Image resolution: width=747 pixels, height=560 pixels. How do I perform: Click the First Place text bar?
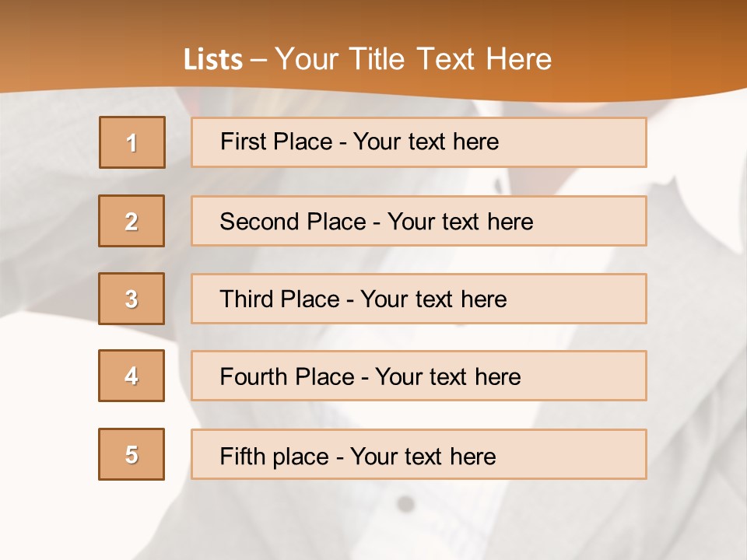point(419,142)
